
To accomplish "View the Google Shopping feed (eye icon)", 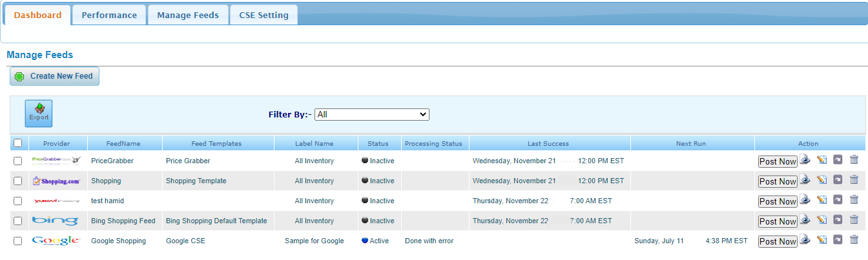I will tap(805, 240).
